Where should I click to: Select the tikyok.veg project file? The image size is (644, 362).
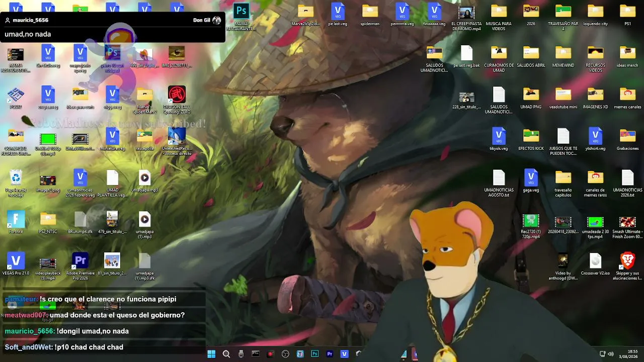point(499,139)
